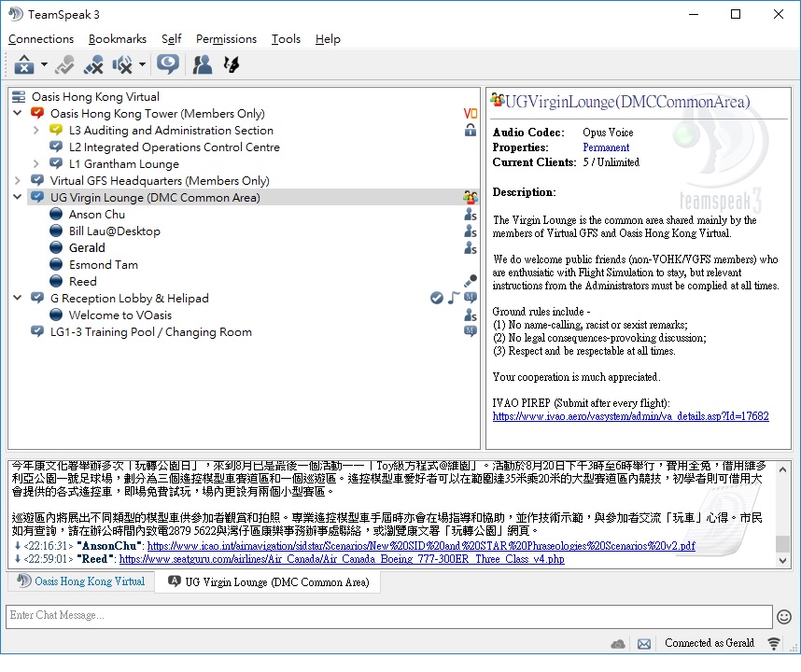Open the Permissions menu

click(226, 39)
